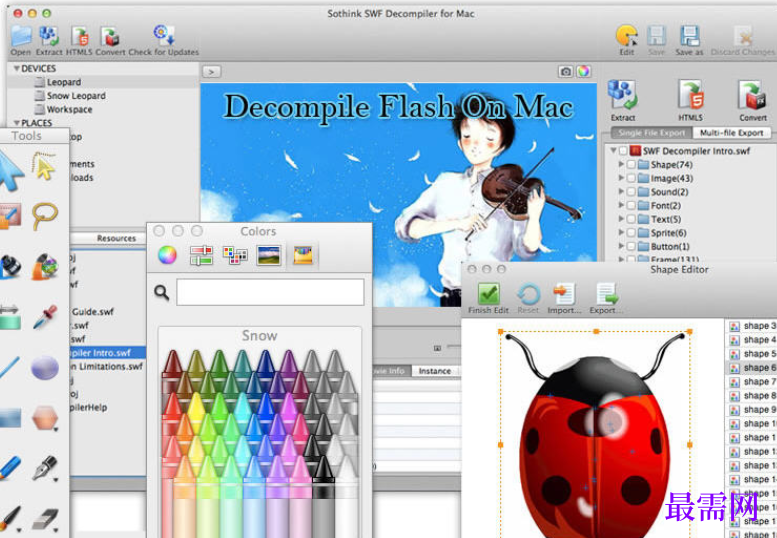Select the Eraser tool
Image resolution: width=777 pixels, height=538 pixels.
coord(45,519)
